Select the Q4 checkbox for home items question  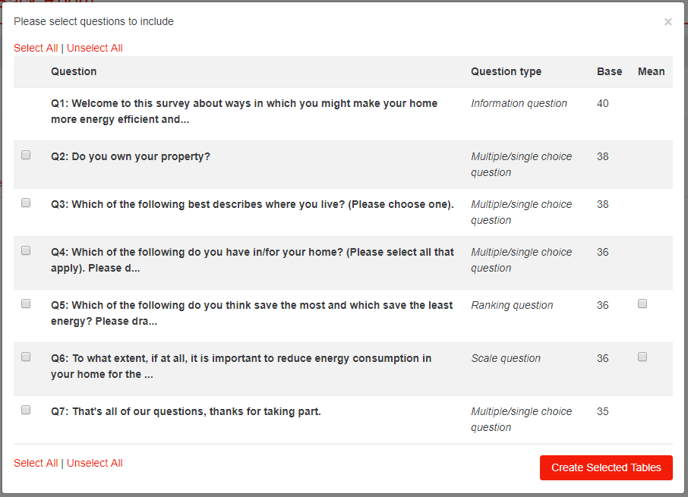tap(26, 250)
